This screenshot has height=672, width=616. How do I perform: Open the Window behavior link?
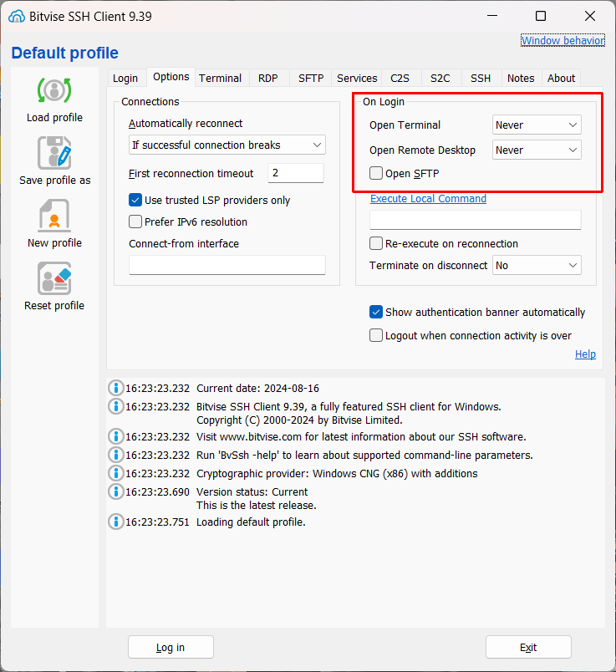[563, 40]
